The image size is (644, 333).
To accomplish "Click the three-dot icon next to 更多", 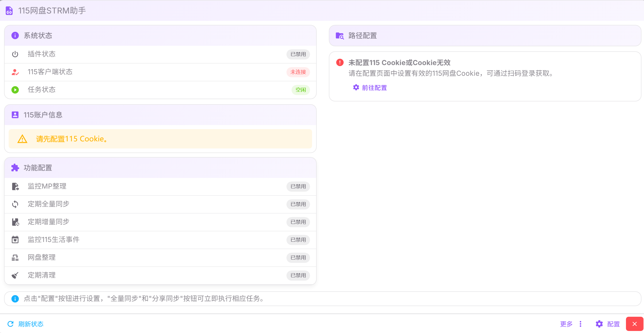I will pos(580,324).
